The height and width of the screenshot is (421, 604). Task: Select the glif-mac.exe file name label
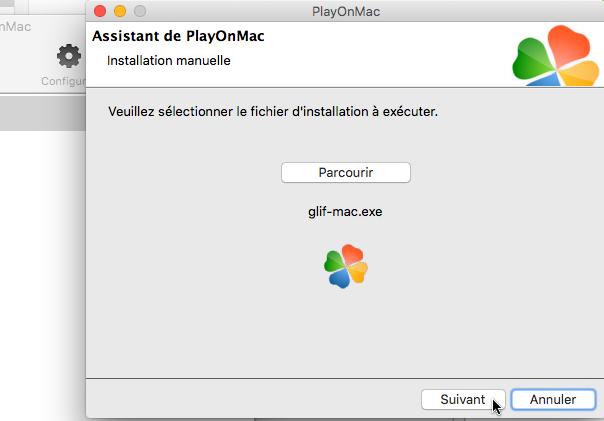point(345,212)
